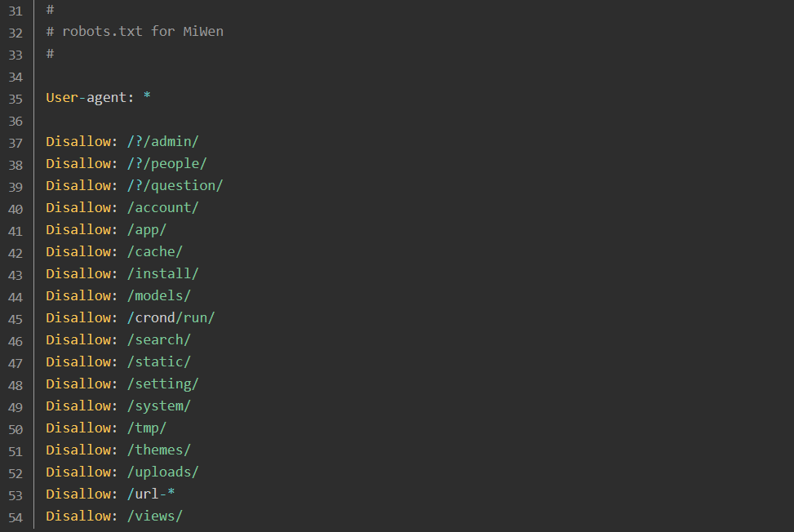Click line number 54 in the gutter
794x532 pixels.
(16, 518)
